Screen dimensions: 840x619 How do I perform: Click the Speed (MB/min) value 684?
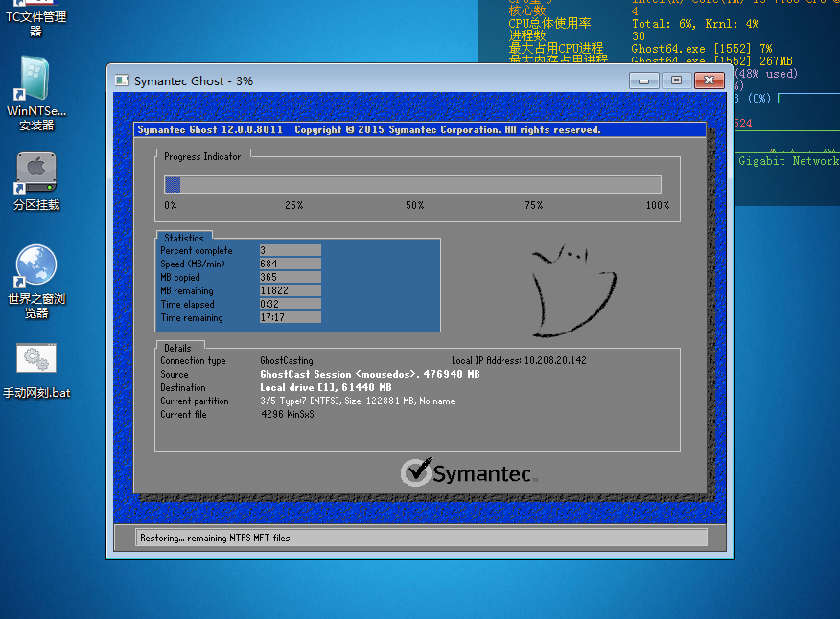[x=291, y=264]
